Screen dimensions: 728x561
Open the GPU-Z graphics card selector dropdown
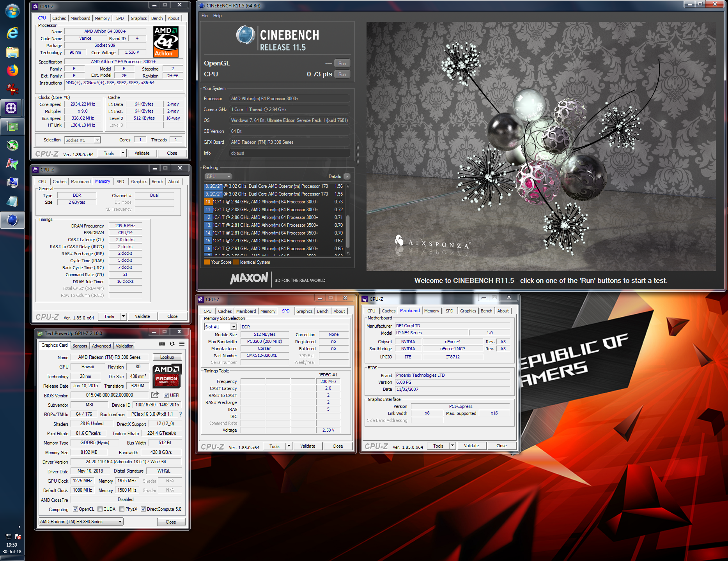click(81, 522)
